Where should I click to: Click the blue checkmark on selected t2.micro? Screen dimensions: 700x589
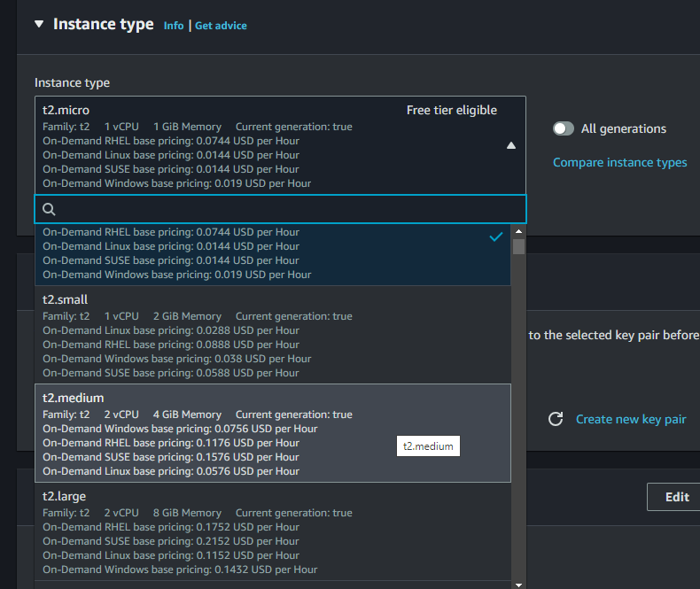(496, 237)
